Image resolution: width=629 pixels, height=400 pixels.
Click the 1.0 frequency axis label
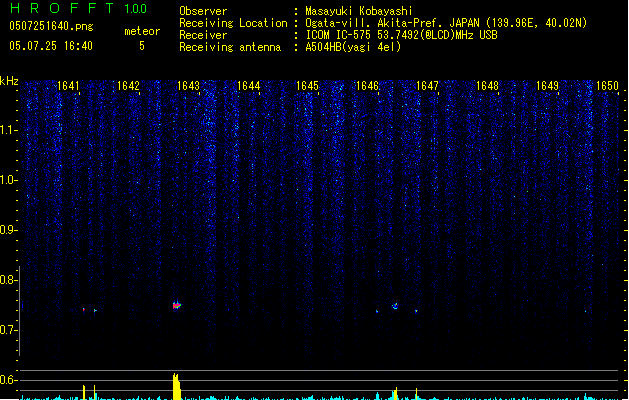[8, 180]
